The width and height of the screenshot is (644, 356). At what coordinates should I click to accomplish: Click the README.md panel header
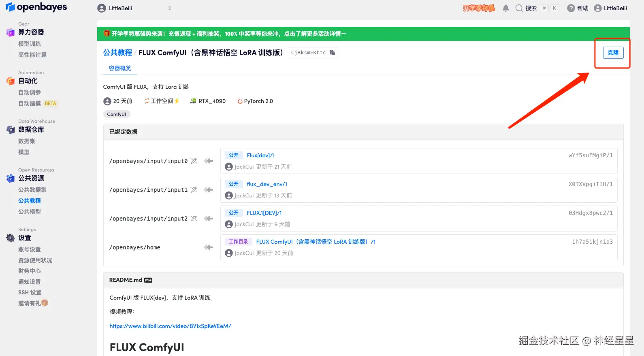click(x=363, y=280)
